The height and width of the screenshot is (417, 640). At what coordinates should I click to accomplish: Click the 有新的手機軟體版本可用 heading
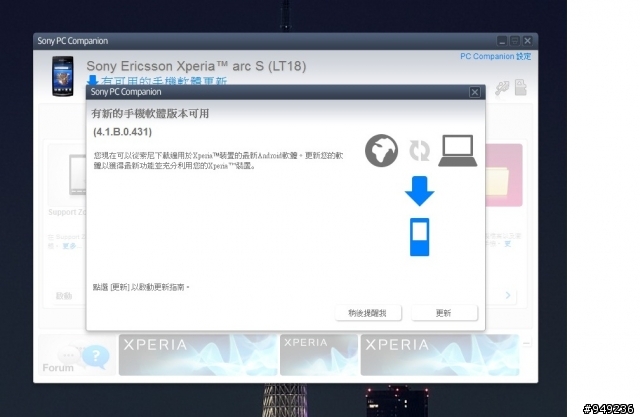[x=150, y=113]
